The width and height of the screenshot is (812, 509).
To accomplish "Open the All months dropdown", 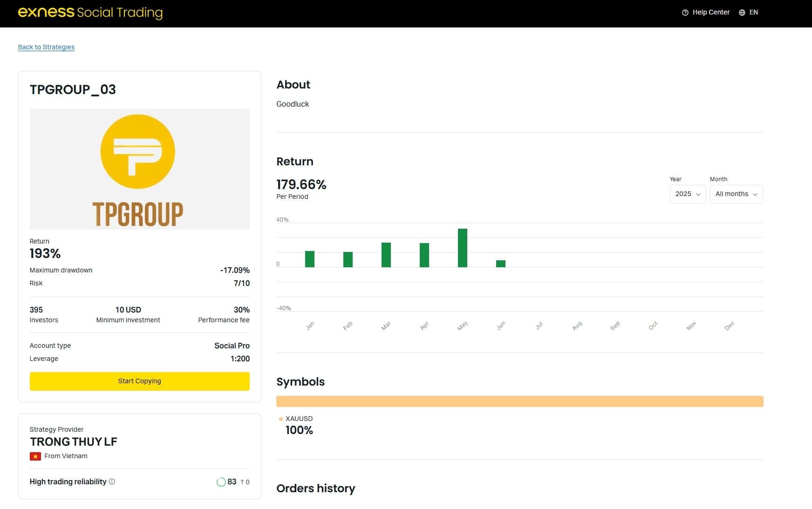I will point(736,194).
